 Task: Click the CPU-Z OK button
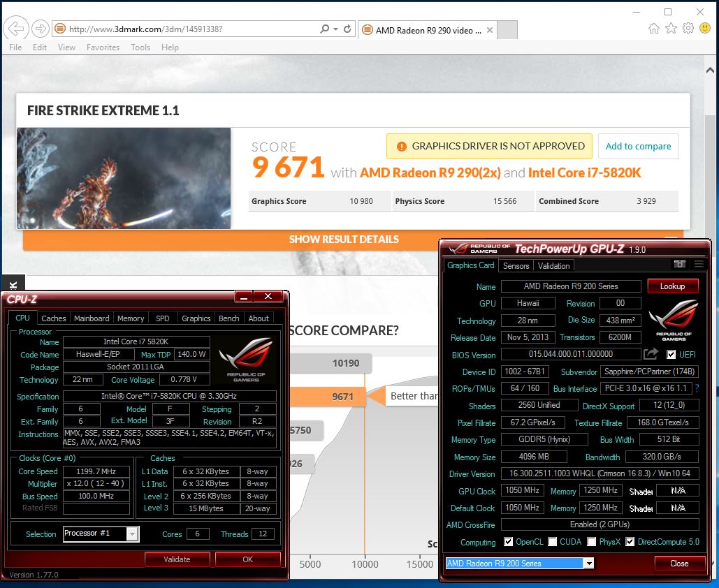point(247,559)
